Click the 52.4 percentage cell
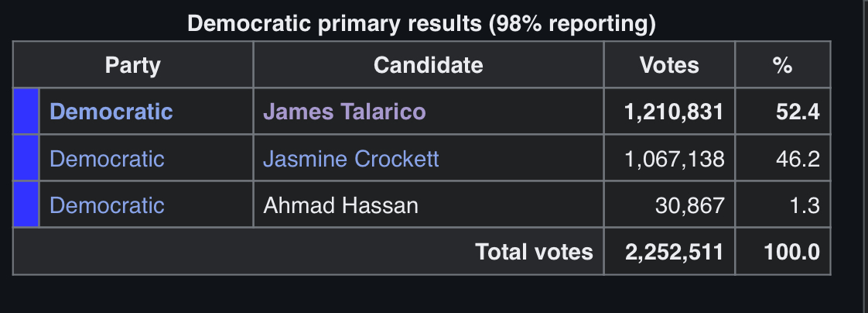868x313 pixels. [798, 112]
